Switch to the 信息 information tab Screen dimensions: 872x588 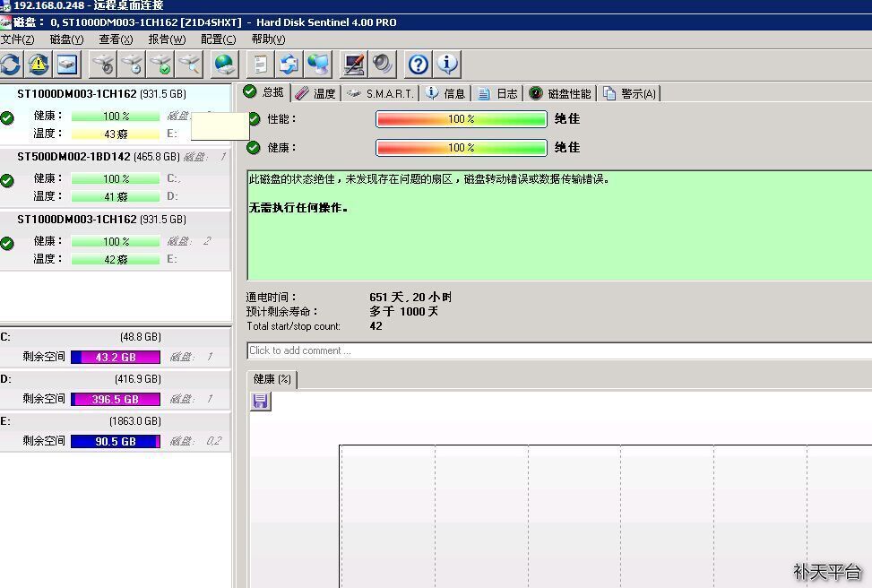[446, 94]
